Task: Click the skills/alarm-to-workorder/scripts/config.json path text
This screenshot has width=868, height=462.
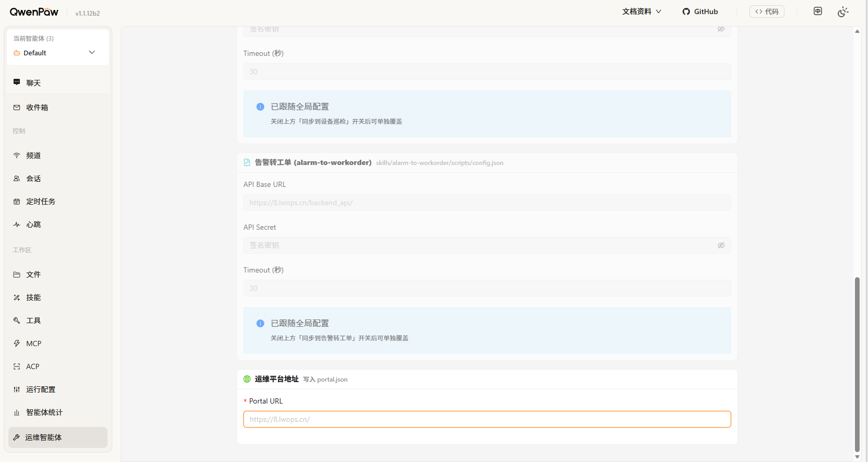Action: (x=440, y=163)
